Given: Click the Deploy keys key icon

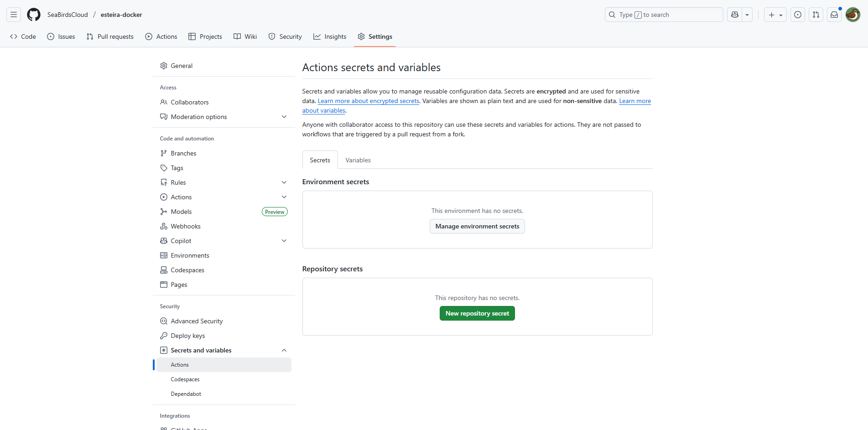Looking at the screenshot, I should pos(164,336).
